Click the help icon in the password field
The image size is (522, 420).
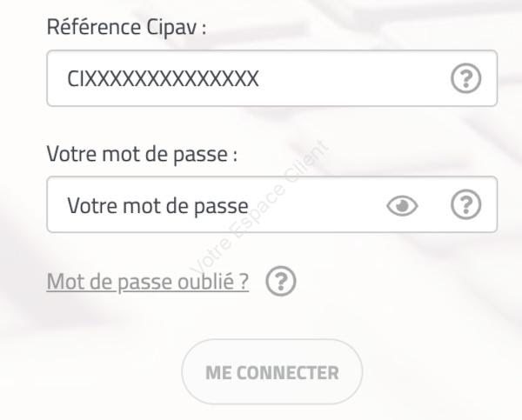pyautogui.click(x=466, y=205)
